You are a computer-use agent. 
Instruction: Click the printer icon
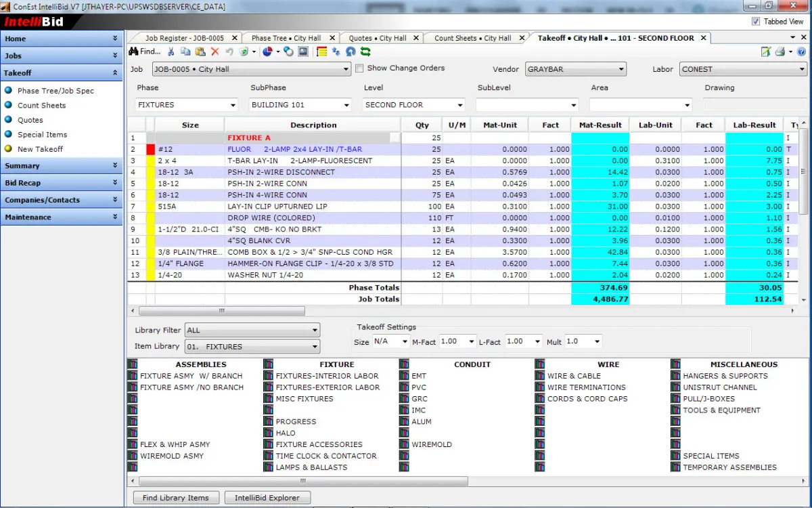click(x=780, y=51)
